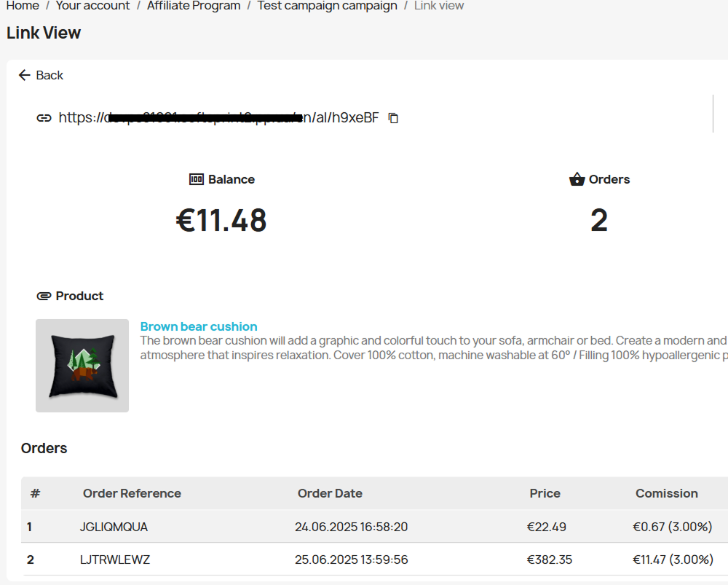Click the back arrow icon
This screenshot has width=728, height=585.
click(23, 75)
